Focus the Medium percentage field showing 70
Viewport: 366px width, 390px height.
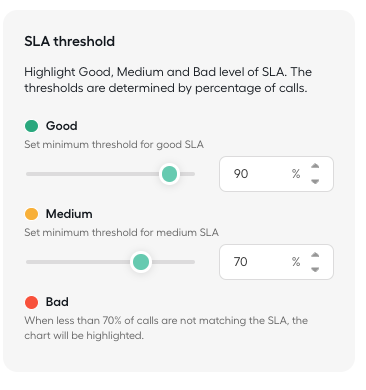276,262
